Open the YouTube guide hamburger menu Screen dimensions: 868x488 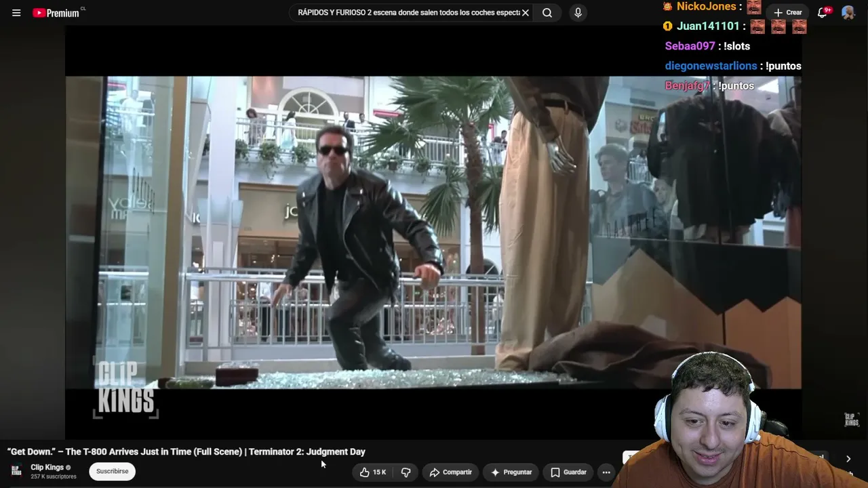point(16,13)
